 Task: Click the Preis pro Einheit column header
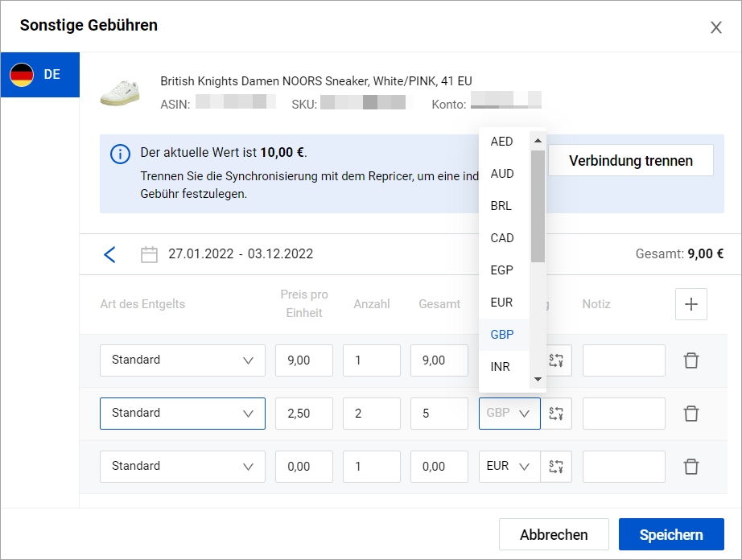tap(304, 303)
